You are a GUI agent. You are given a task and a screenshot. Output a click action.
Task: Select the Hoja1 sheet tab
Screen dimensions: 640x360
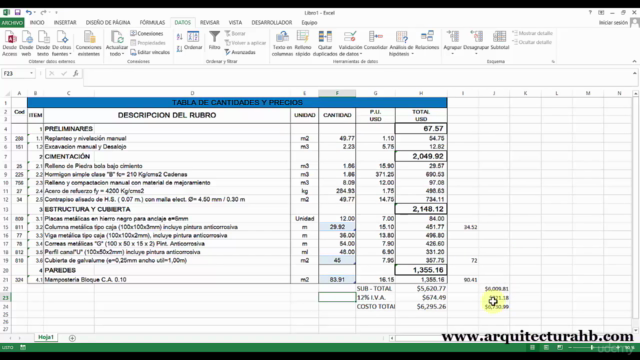coord(46,337)
